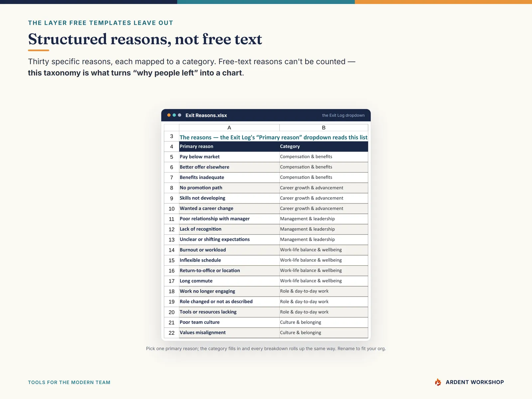Image resolution: width=532 pixels, height=399 pixels.
Task: Select the 'Pay below market' cell
Action: pos(229,157)
